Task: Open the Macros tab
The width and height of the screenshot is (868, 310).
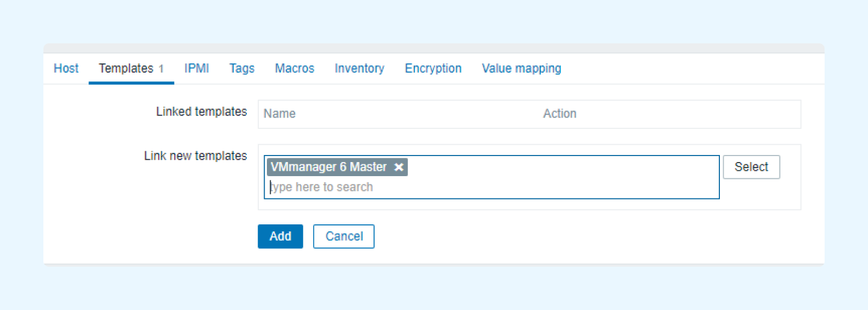Action: point(295,68)
